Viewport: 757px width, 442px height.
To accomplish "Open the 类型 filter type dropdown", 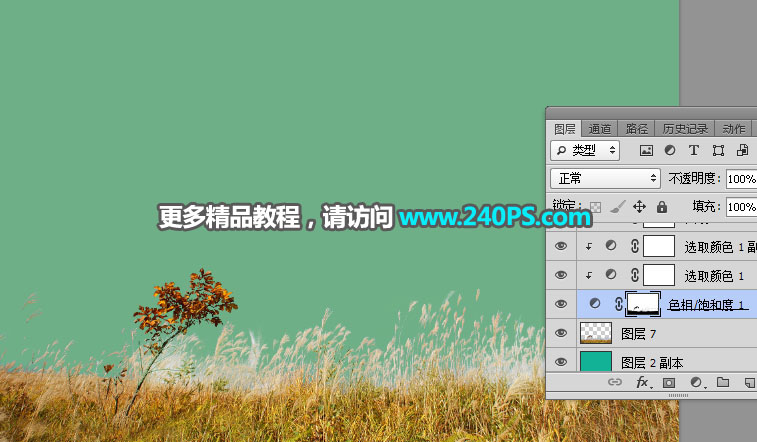I will click(x=585, y=151).
